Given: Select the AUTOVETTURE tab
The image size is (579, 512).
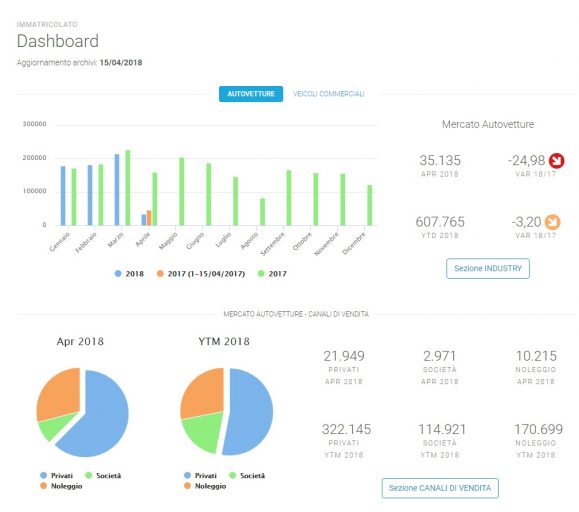Looking at the screenshot, I should tap(251, 94).
